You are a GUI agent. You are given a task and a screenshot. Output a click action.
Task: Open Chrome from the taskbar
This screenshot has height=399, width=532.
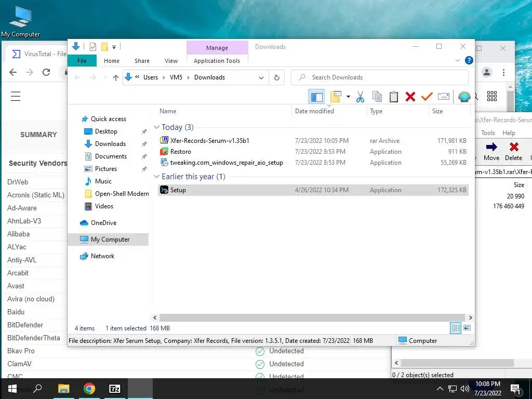coord(89,389)
